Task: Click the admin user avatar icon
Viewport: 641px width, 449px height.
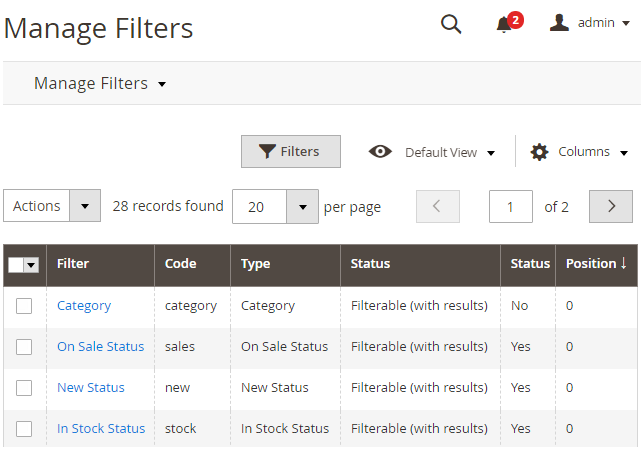Action: [x=559, y=22]
